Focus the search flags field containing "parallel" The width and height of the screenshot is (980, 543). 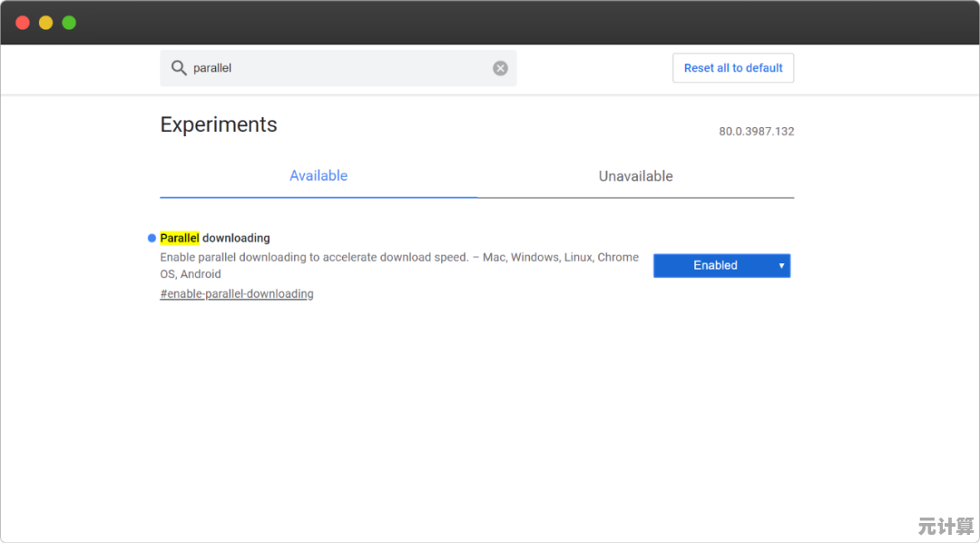pyautogui.click(x=336, y=68)
